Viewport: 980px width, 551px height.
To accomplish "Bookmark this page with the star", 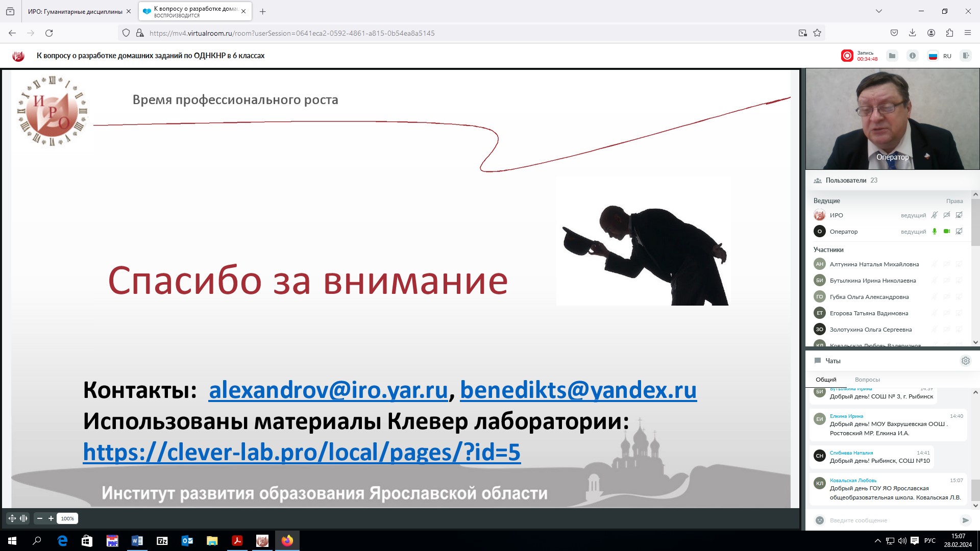I will [817, 33].
